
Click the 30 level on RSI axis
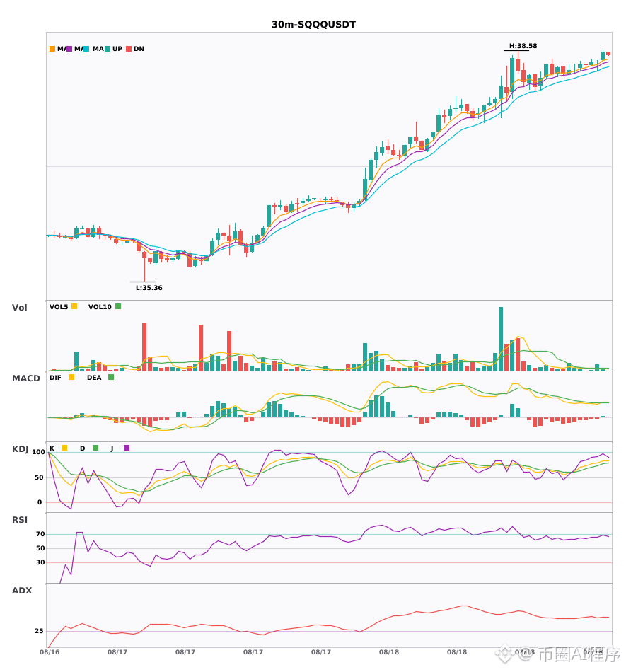40,562
